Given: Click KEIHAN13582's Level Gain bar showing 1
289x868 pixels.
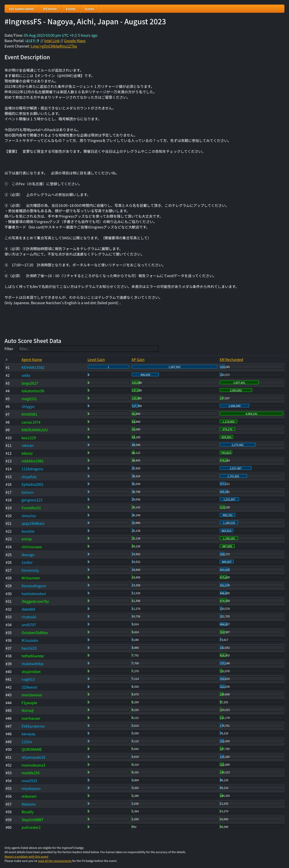Looking at the screenshot, I should click(x=108, y=367).
